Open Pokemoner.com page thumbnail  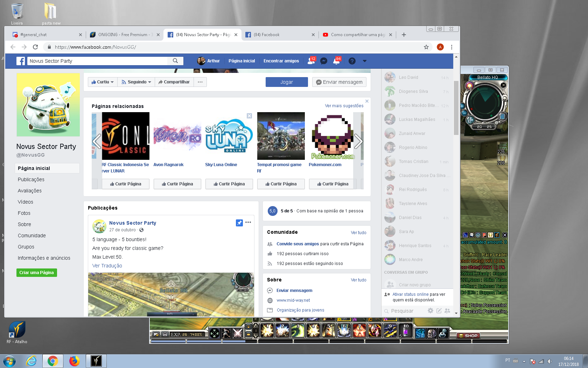click(x=332, y=136)
